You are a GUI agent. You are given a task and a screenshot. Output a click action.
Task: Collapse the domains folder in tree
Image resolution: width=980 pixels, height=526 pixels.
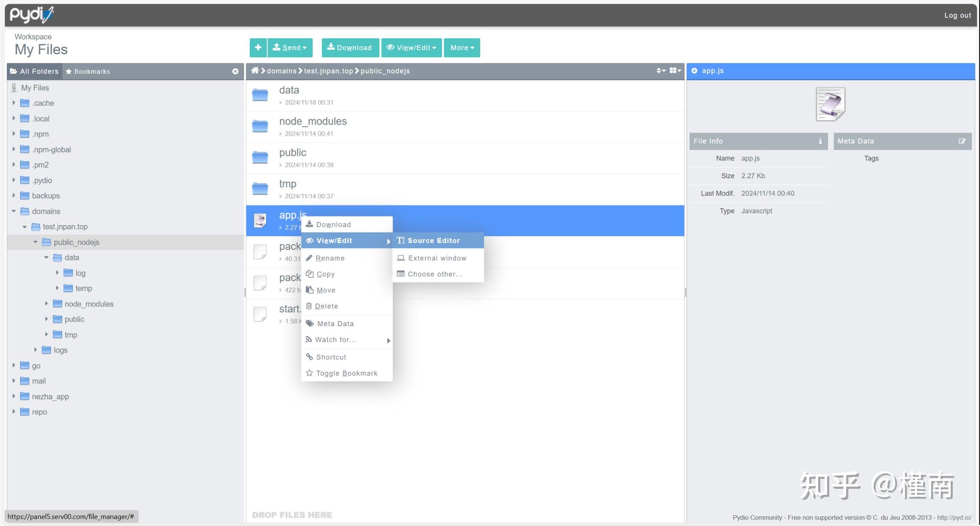click(14, 211)
